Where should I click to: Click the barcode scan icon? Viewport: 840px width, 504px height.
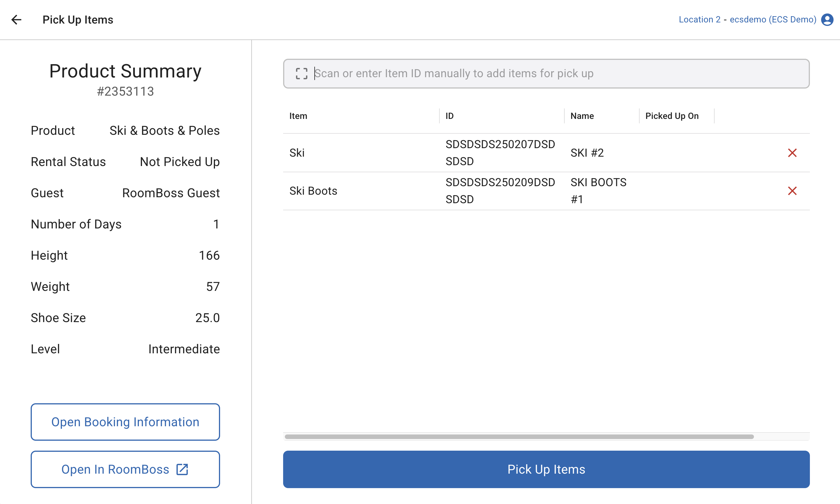(x=301, y=73)
